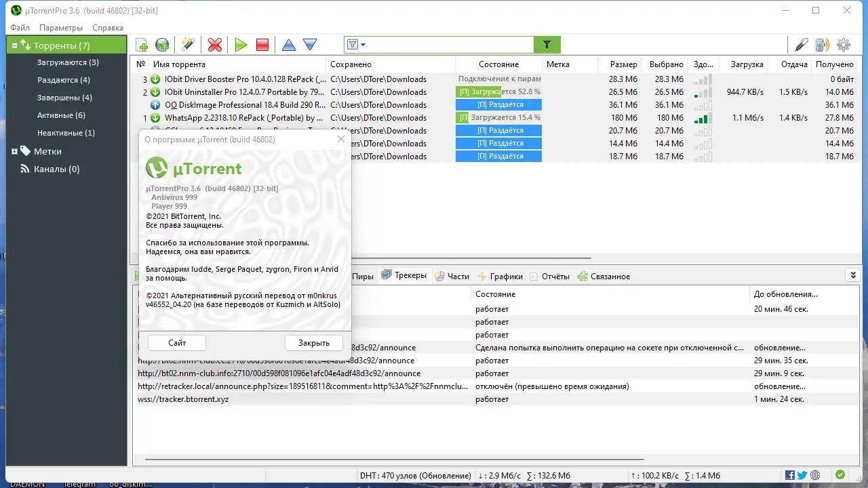Open the Параметры menu
This screenshot has height=488, width=868.
point(61,28)
